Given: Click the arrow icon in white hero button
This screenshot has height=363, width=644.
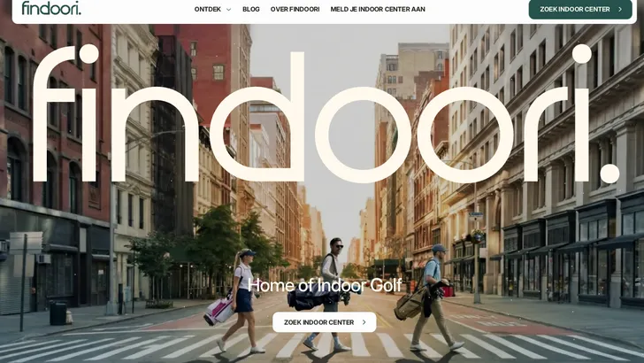Looking at the screenshot, I should click(x=364, y=322).
